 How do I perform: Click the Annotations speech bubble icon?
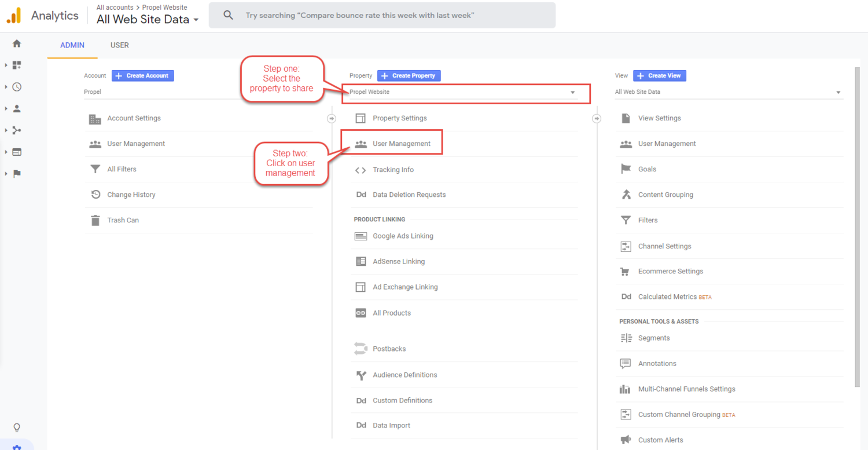pos(626,364)
